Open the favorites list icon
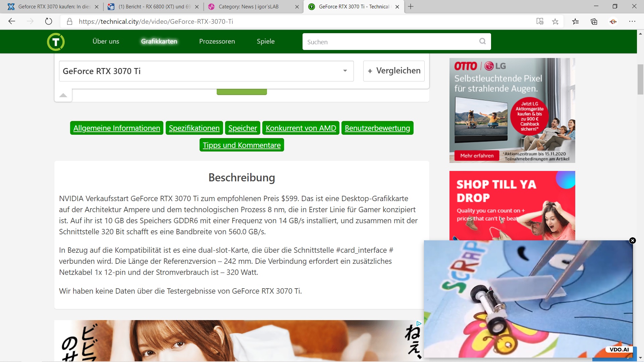Viewport: 644px width, 362px height. (576, 21)
